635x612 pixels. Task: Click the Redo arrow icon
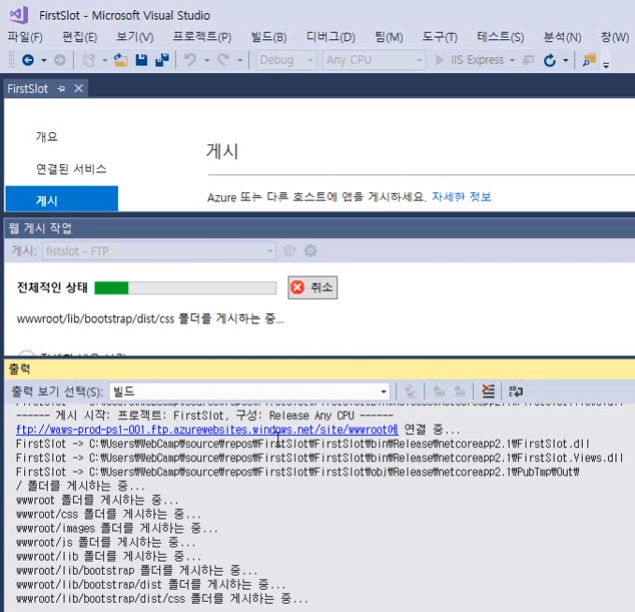tap(224, 60)
